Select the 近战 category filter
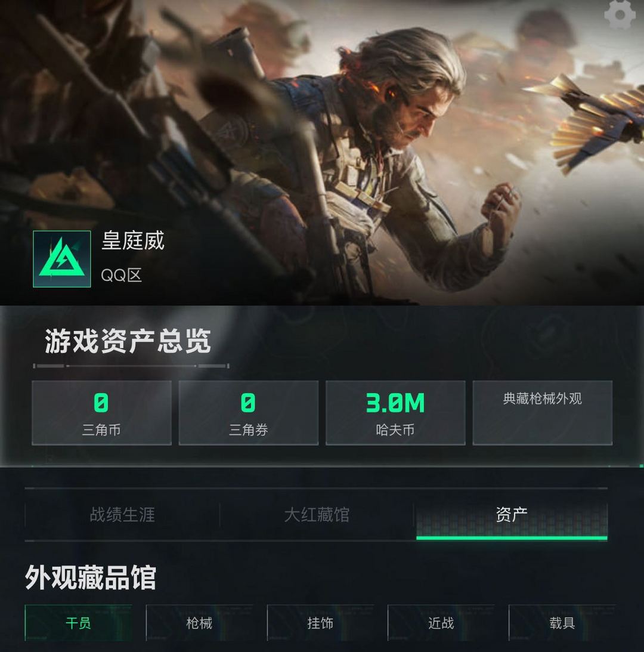Viewport: 644px width, 652px height. (x=441, y=623)
